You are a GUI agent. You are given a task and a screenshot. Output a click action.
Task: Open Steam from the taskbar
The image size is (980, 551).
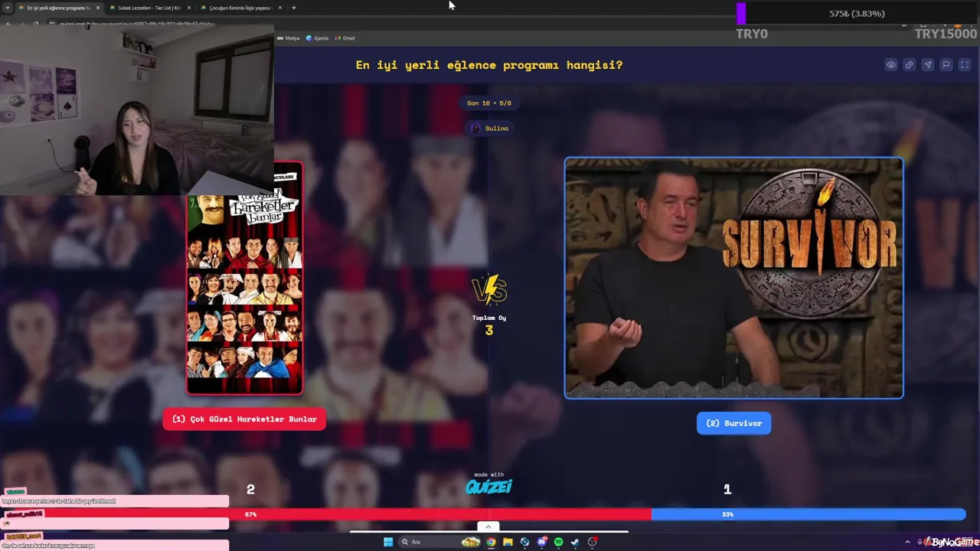point(575,542)
